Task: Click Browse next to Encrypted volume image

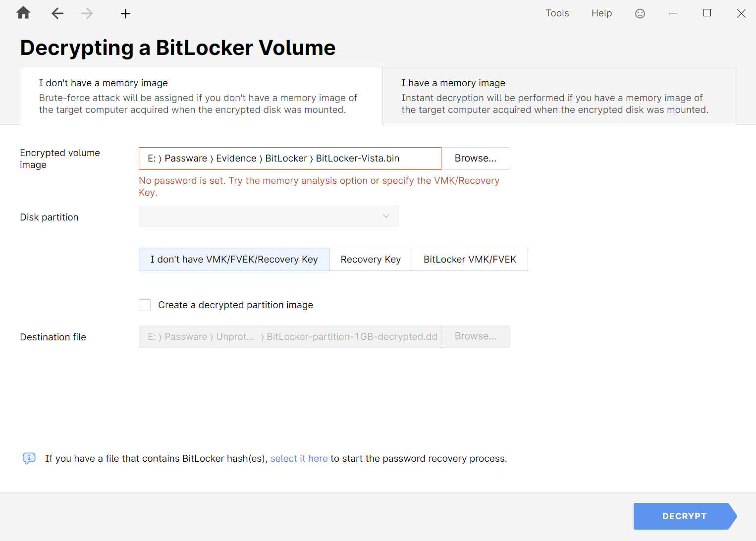Action: tap(475, 158)
